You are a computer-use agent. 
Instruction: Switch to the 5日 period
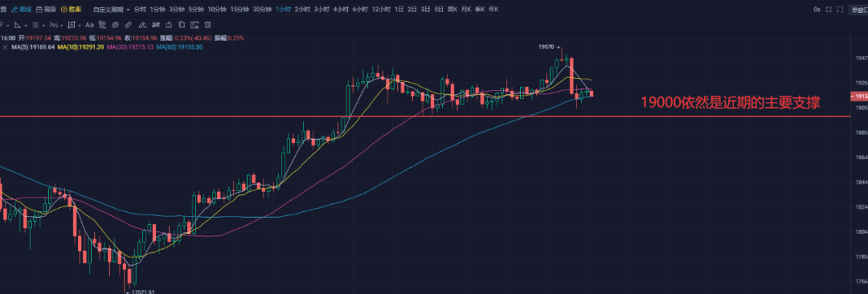439,10
